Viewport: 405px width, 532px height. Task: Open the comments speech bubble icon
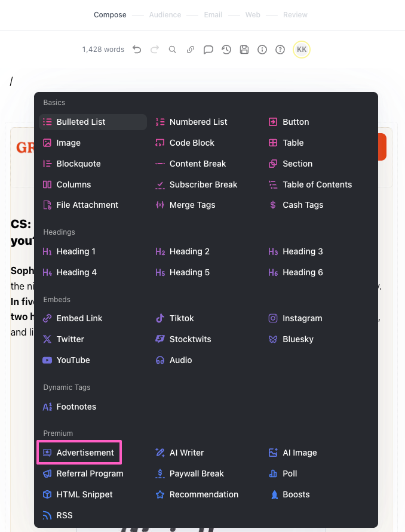coord(208,50)
